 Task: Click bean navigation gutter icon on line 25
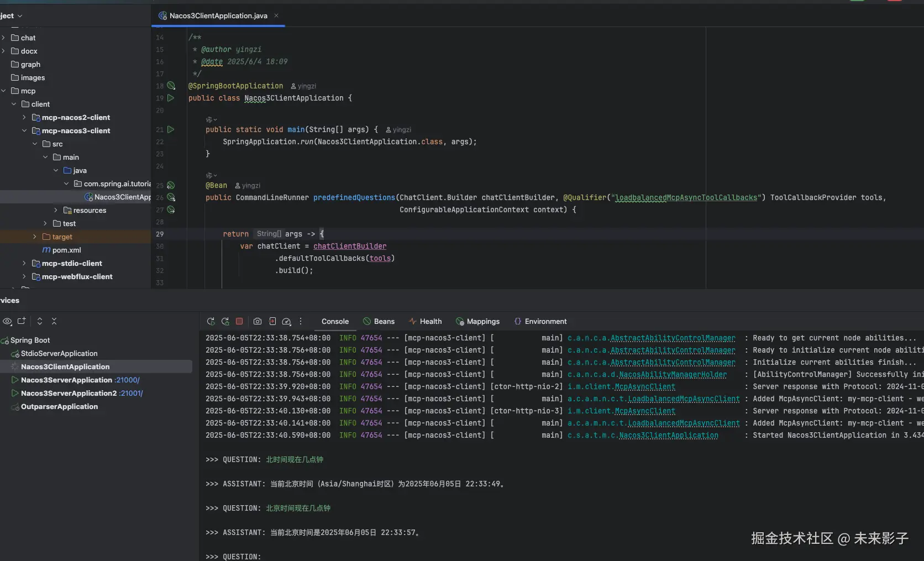click(x=171, y=185)
